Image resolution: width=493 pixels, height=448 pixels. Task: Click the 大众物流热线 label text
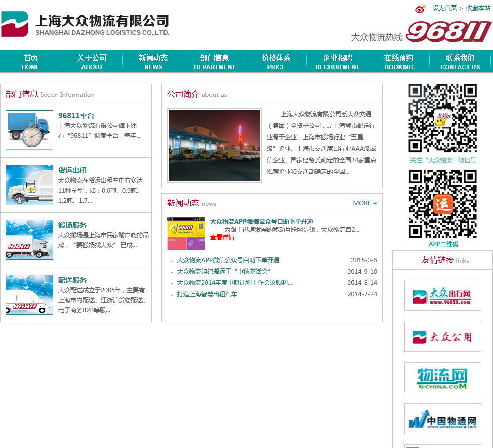coord(377,37)
